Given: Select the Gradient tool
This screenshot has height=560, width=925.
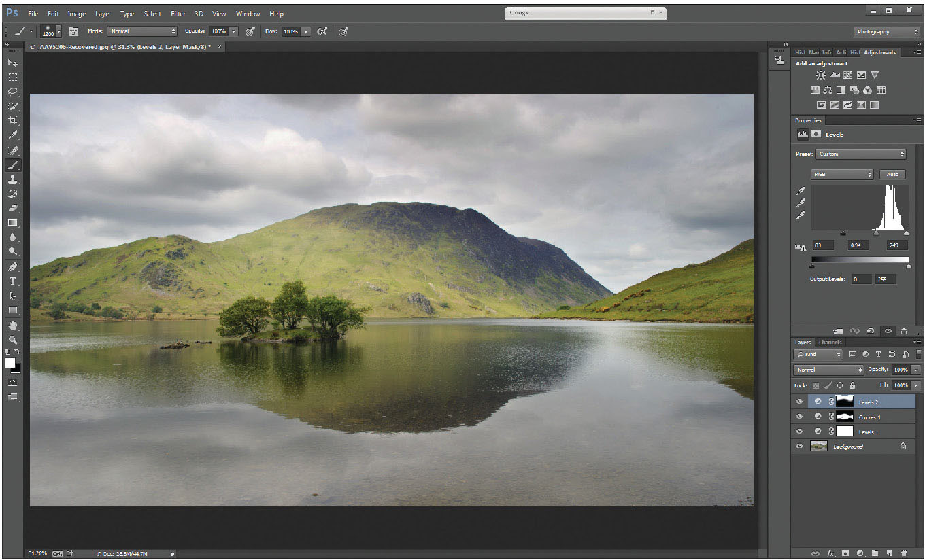Looking at the screenshot, I should click(x=12, y=222).
